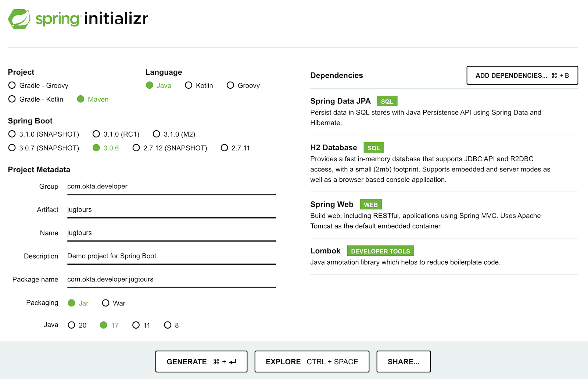The image size is (588, 379).
Task: Switch packaging to War
Action: pos(106,303)
